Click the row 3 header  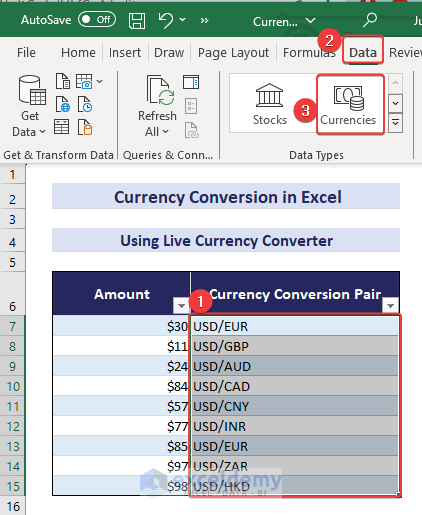12,219
